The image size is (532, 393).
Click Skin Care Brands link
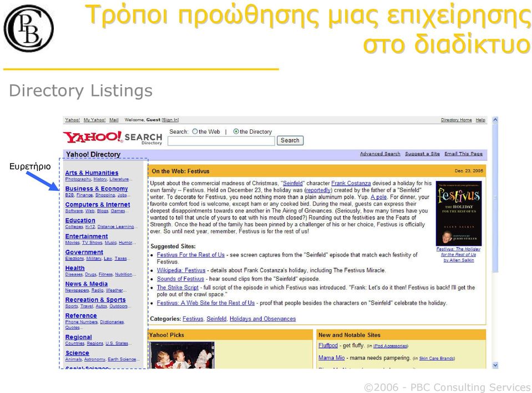pos(436,359)
